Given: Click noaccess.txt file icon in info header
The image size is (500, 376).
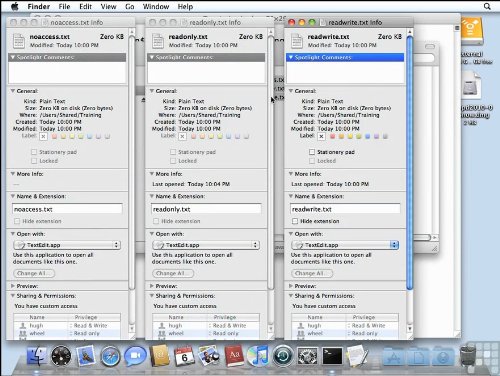Looking at the screenshot, I should point(19,41).
